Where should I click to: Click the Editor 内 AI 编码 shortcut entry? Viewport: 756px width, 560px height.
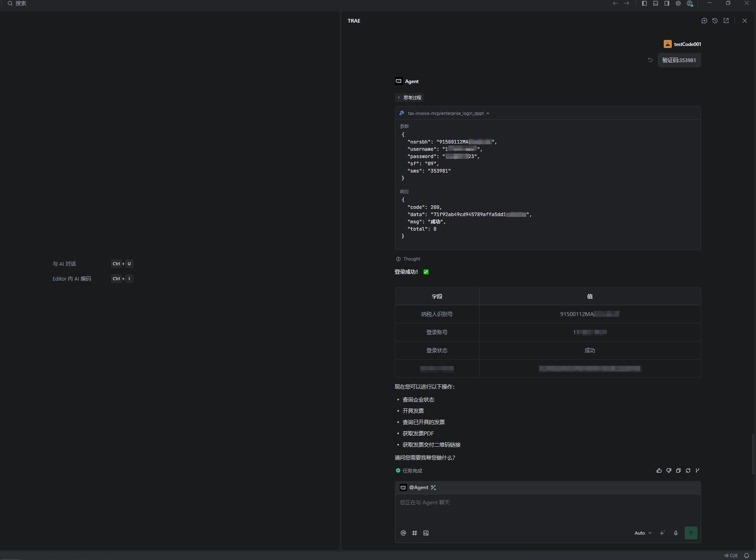coord(72,279)
